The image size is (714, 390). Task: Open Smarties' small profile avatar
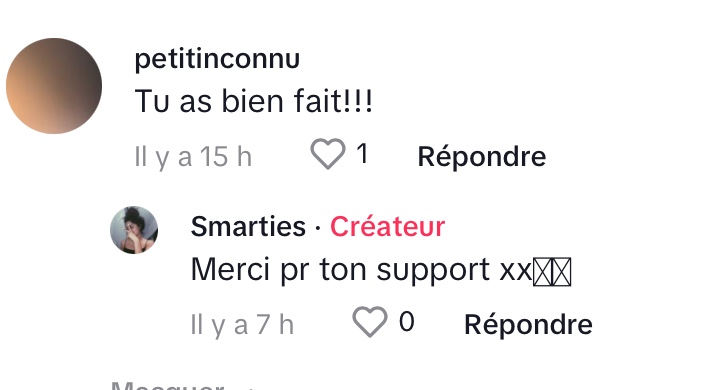(134, 230)
